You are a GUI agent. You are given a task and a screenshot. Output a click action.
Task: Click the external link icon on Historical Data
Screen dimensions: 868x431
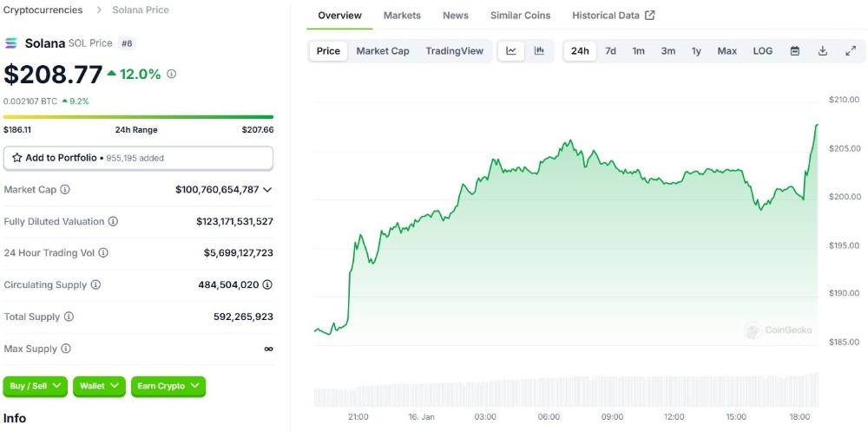click(650, 16)
